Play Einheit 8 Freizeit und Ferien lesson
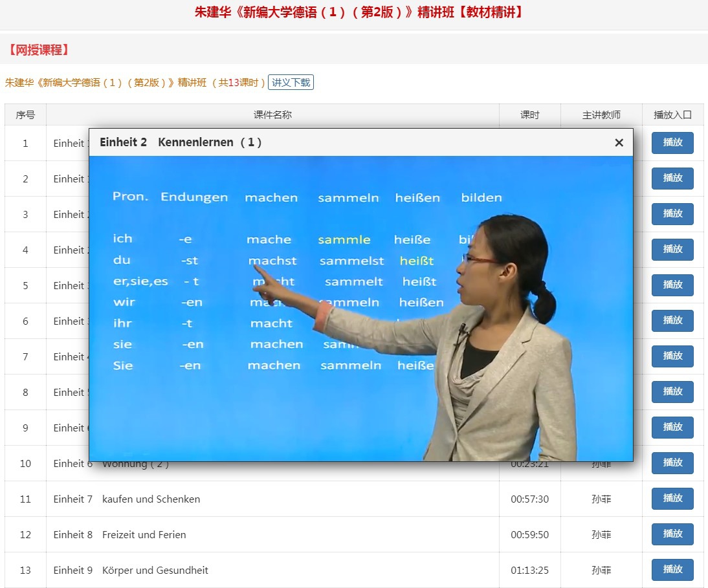This screenshot has height=588, width=708. click(672, 534)
